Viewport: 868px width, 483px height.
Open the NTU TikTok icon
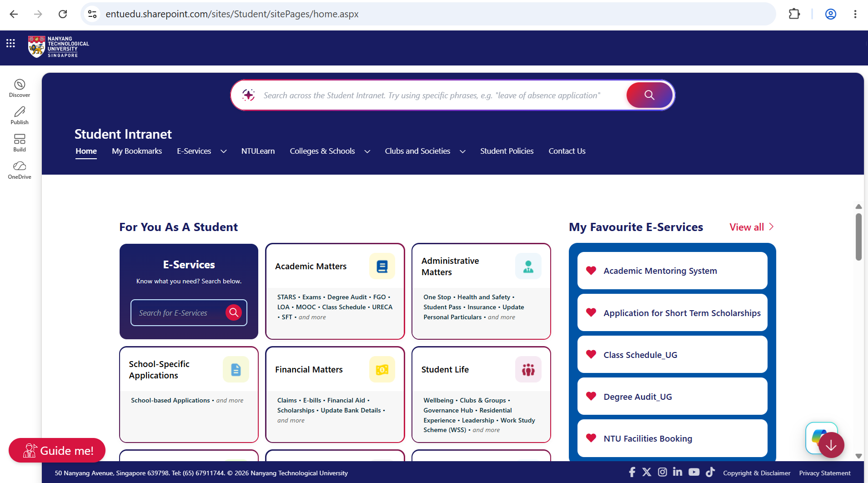[710, 472]
